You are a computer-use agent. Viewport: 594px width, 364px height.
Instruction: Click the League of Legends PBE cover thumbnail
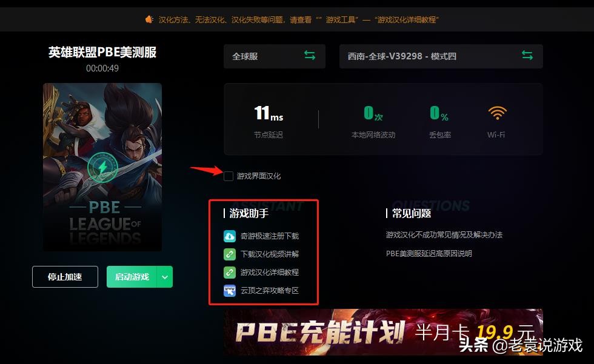click(102, 167)
